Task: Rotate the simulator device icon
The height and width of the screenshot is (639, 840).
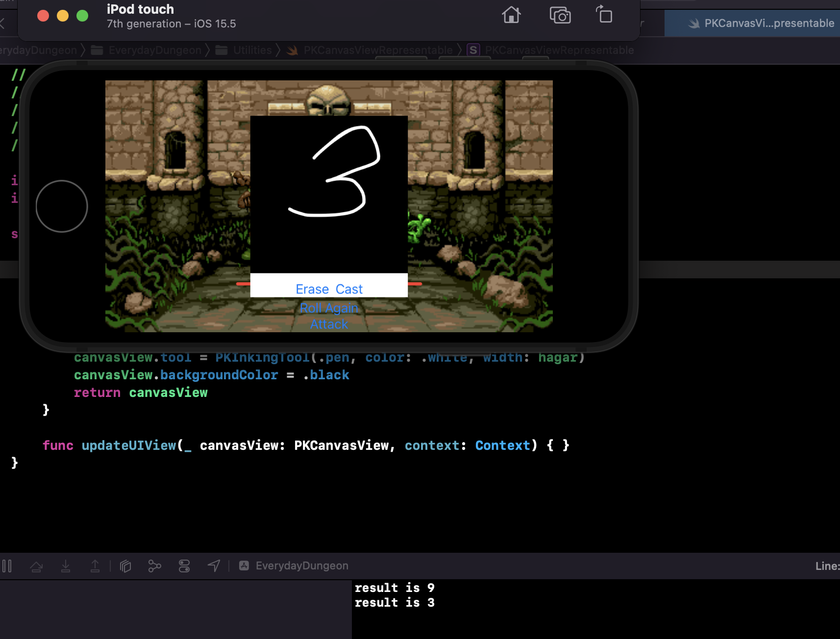Action: point(604,14)
